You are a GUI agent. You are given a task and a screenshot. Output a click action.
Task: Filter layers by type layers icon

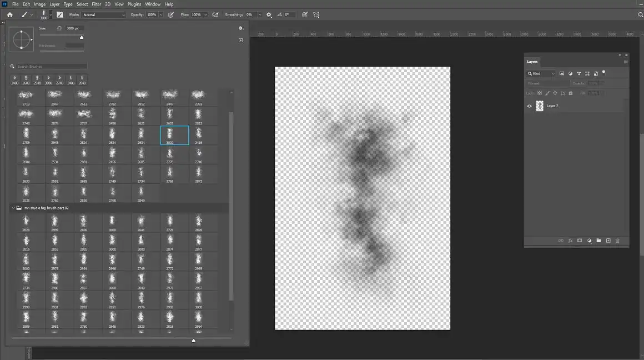[x=579, y=73]
